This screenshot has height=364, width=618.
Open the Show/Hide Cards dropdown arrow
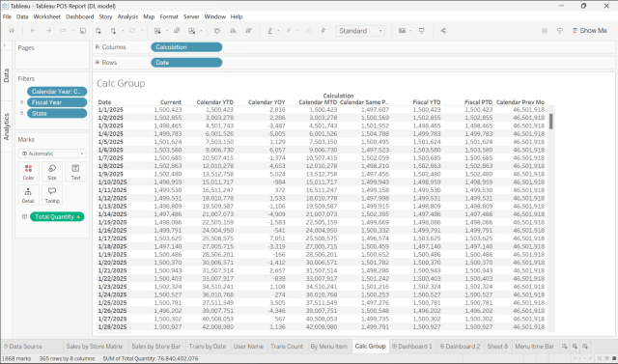click(x=410, y=31)
